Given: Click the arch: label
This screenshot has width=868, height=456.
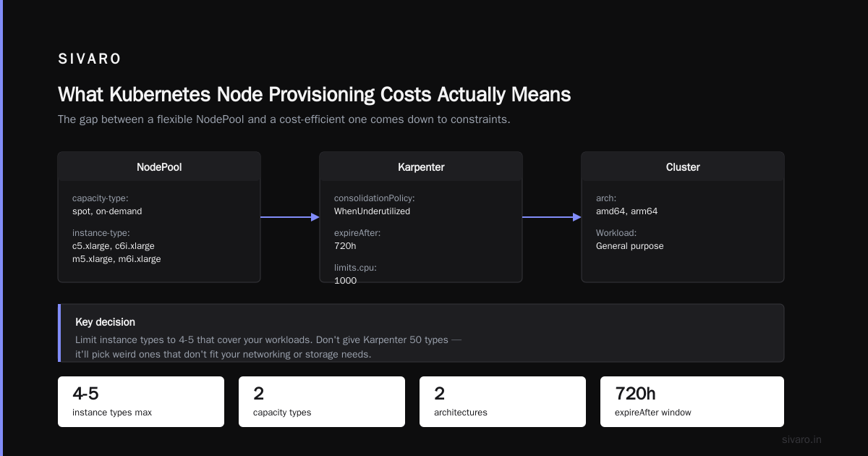Looking at the screenshot, I should 606,198.
